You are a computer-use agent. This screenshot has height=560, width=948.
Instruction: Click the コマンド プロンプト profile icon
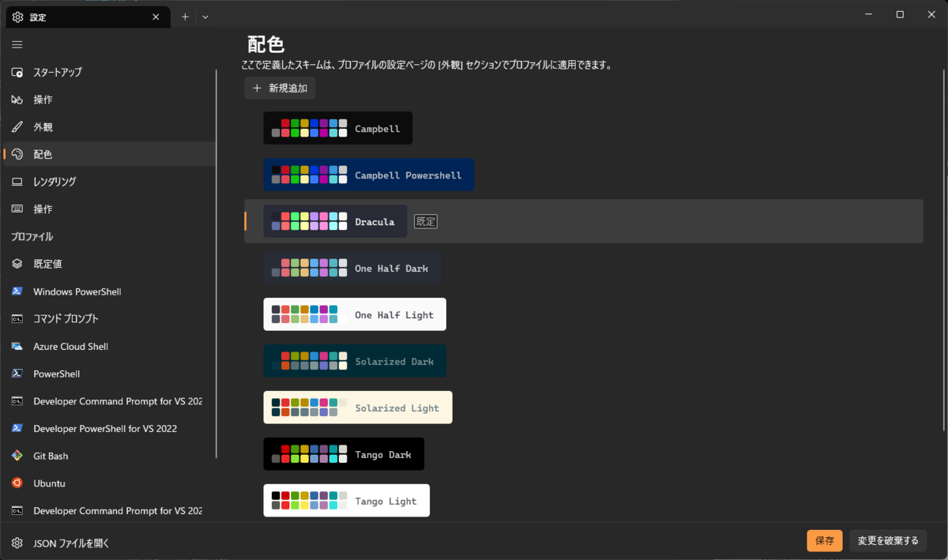pyautogui.click(x=17, y=319)
